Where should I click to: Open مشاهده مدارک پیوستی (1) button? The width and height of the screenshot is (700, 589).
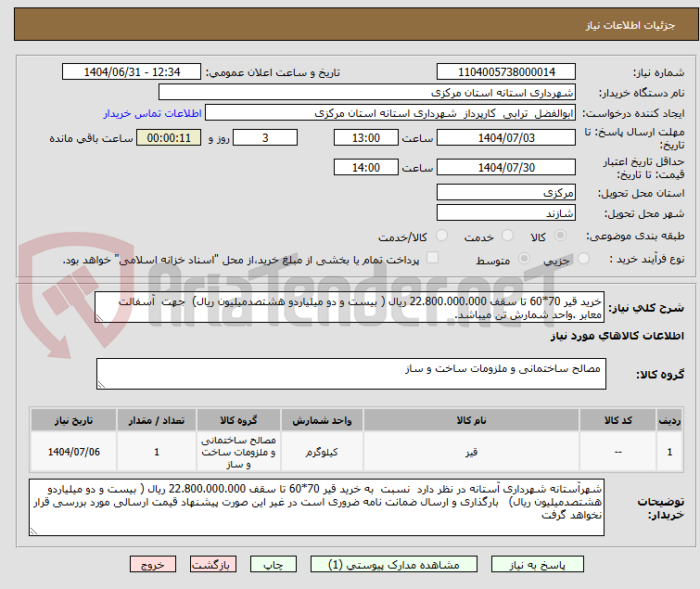point(394,565)
